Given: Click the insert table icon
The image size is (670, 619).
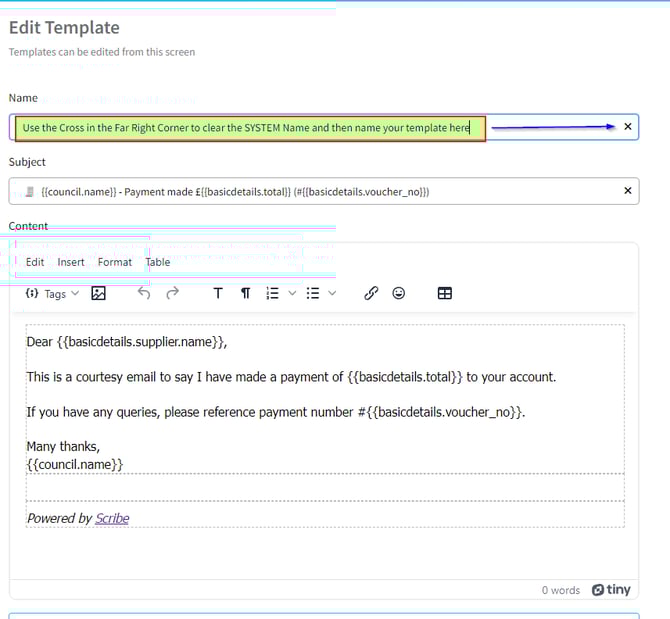Looking at the screenshot, I should click(x=445, y=294).
